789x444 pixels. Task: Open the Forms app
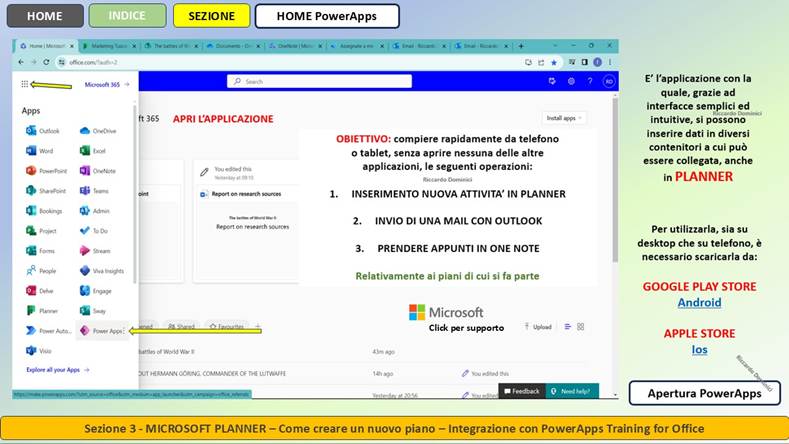click(x=40, y=251)
